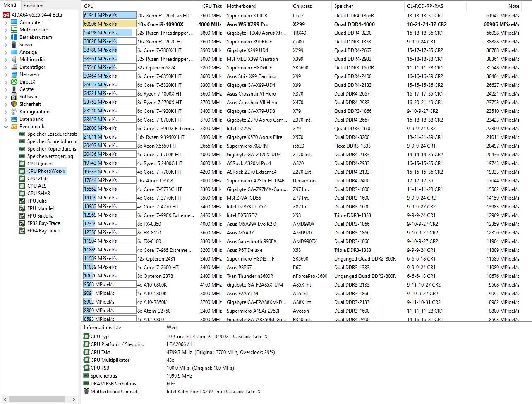Screen dimensions: 532x404
Task: Sort by the Motherboard column header
Action: coord(257,6)
